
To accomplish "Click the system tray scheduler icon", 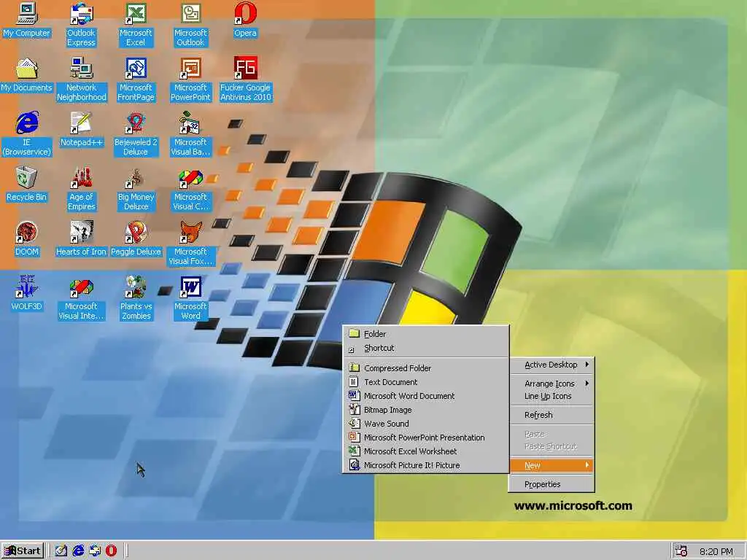I will pos(681,551).
